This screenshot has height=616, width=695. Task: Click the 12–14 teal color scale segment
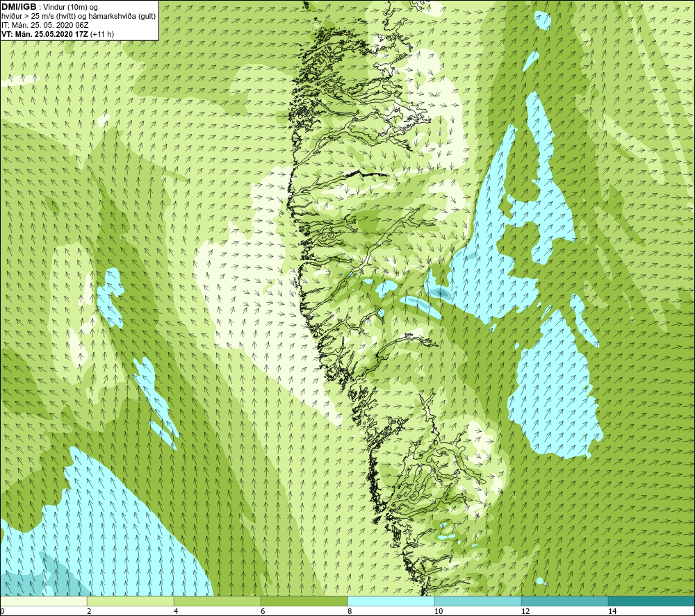[564, 601]
